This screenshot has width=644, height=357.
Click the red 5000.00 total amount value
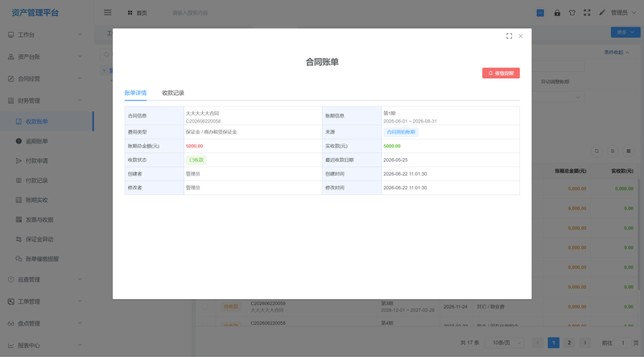(194, 146)
